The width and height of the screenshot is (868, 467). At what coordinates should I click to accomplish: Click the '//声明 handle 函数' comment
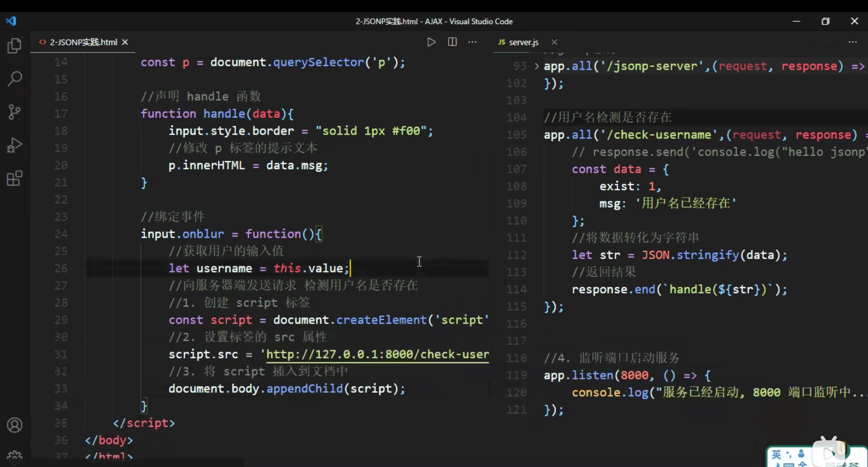[x=201, y=97]
